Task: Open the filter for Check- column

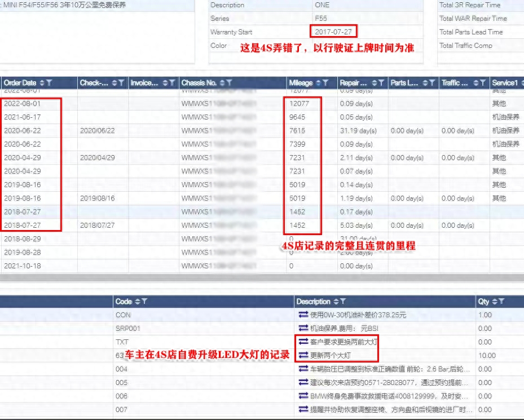Action: click(122, 83)
